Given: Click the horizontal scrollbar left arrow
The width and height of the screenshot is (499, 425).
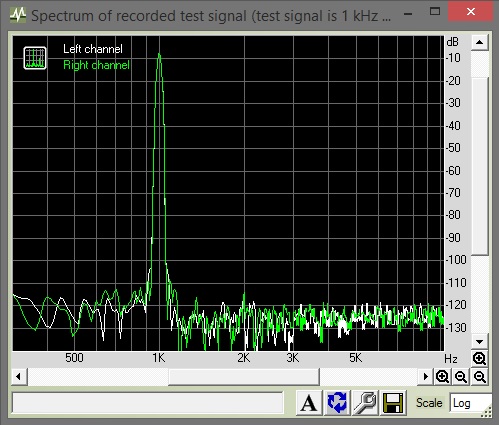Looking at the screenshot, I should pyautogui.click(x=19, y=377).
